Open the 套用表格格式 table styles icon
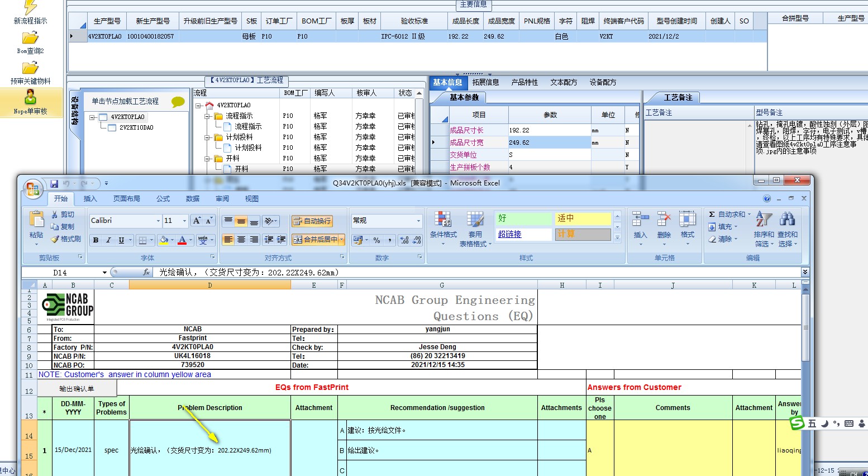 coord(475,220)
